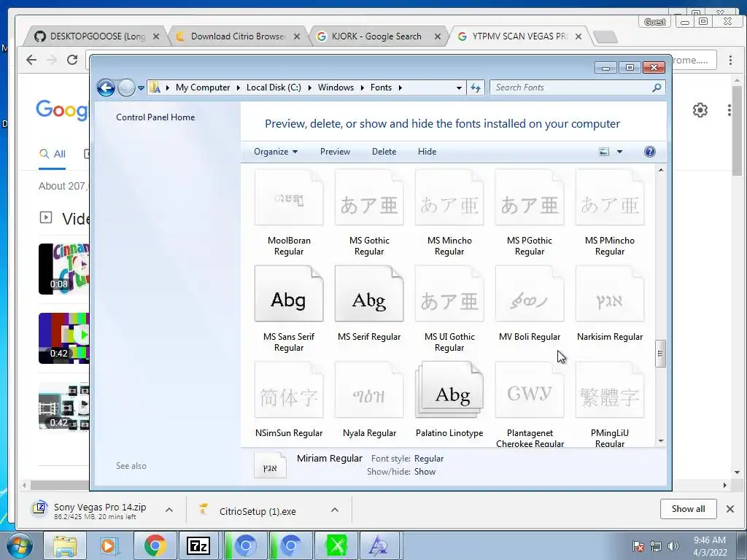Close the Chrome downloads bar
The height and width of the screenshot is (560, 747).
point(729,509)
